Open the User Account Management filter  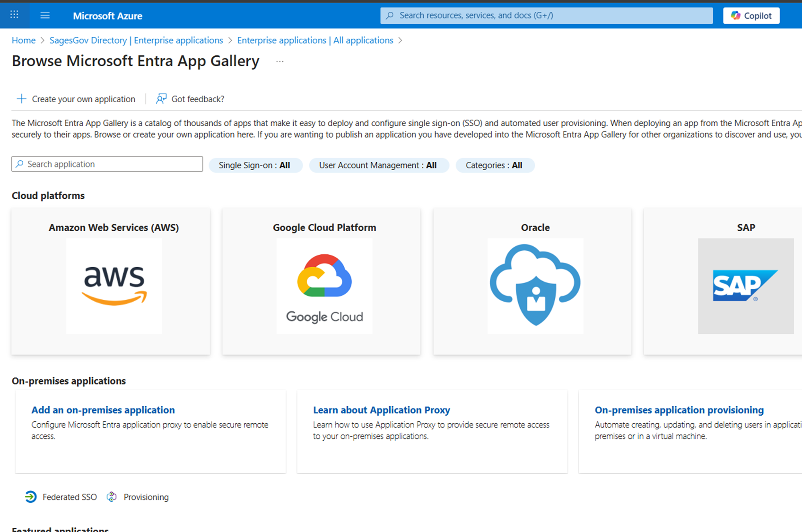pos(378,165)
